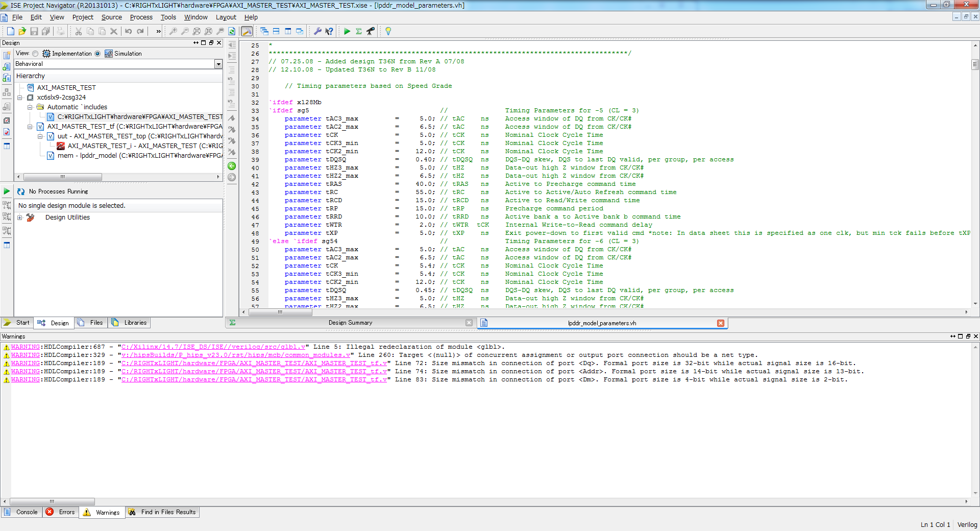Click the Toggle bookmark flag icon in editor sidebar

tap(232, 117)
